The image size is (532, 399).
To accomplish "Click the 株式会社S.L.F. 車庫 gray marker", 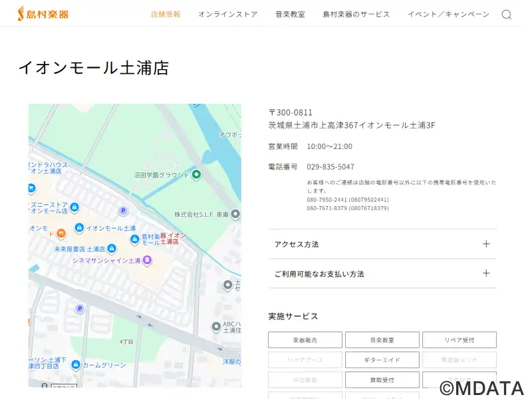I will pos(235,214).
